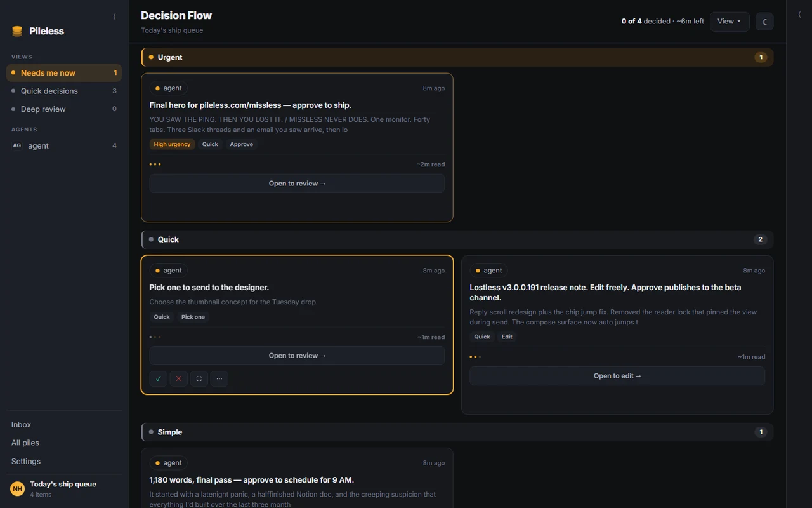
Task: Click the Lostless v3.0.0.191 release note title
Action: point(605,293)
